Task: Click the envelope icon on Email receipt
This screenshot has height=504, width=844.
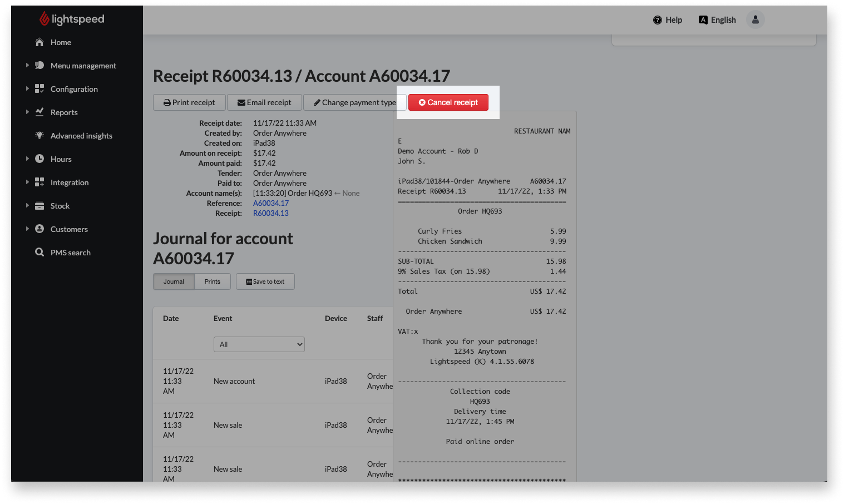Action: (241, 103)
